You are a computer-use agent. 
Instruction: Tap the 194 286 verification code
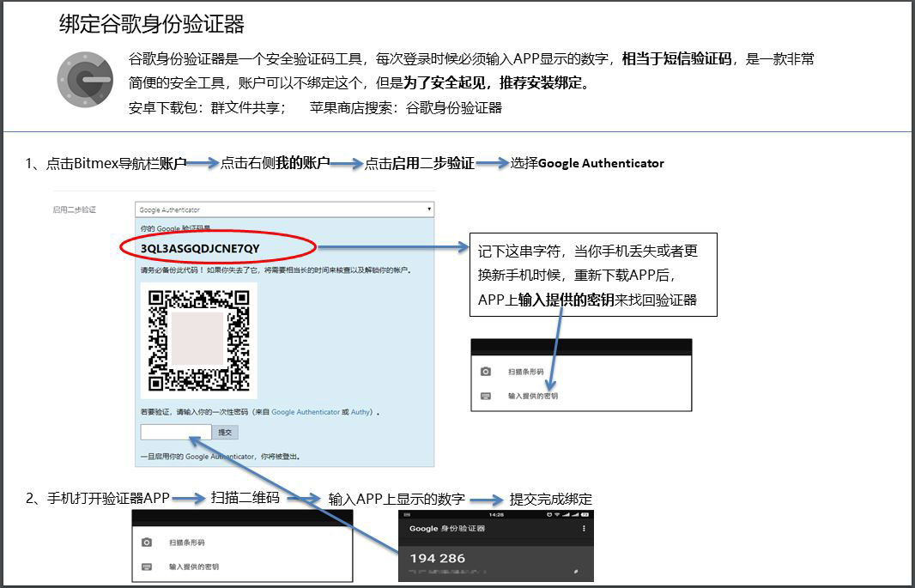click(x=437, y=558)
